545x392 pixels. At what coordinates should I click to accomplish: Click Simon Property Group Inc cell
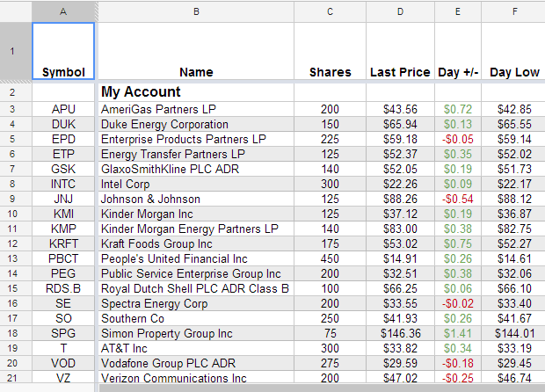pyautogui.click(x=196, y=333)
